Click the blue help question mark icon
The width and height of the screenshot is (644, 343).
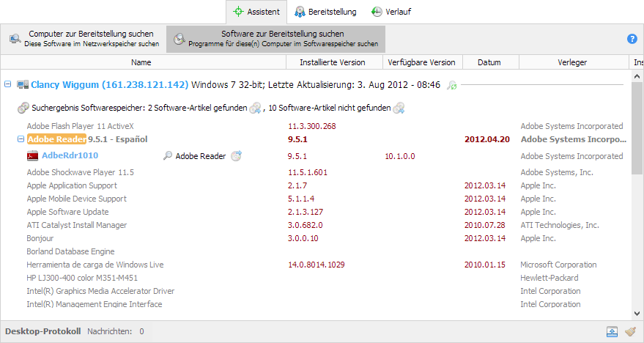[632, 39]
